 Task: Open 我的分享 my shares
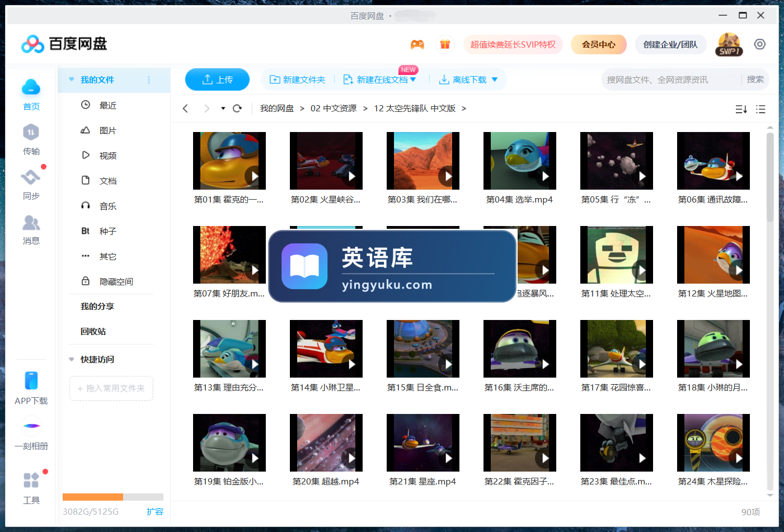97,306
